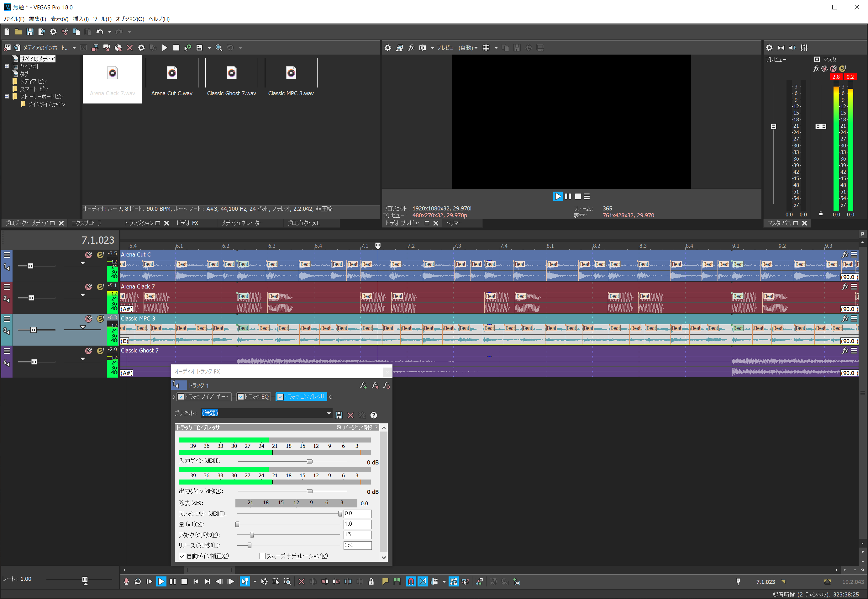The image size is (868, 599).
Task: Switch to Explorer tab
Action: click(86, 223)
